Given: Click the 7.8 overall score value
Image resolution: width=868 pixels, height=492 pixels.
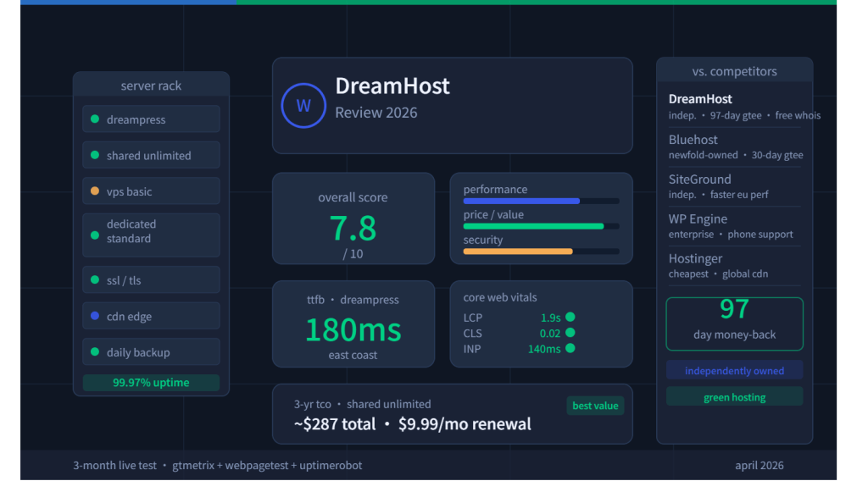Looking at the screenshot, I should [x=353, y=228].
